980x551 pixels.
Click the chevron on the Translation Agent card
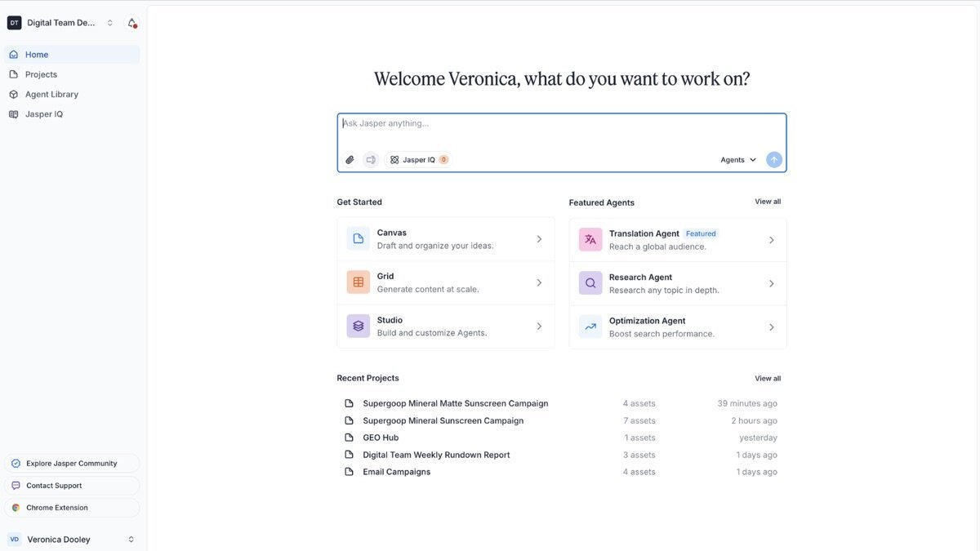(772, 240)
